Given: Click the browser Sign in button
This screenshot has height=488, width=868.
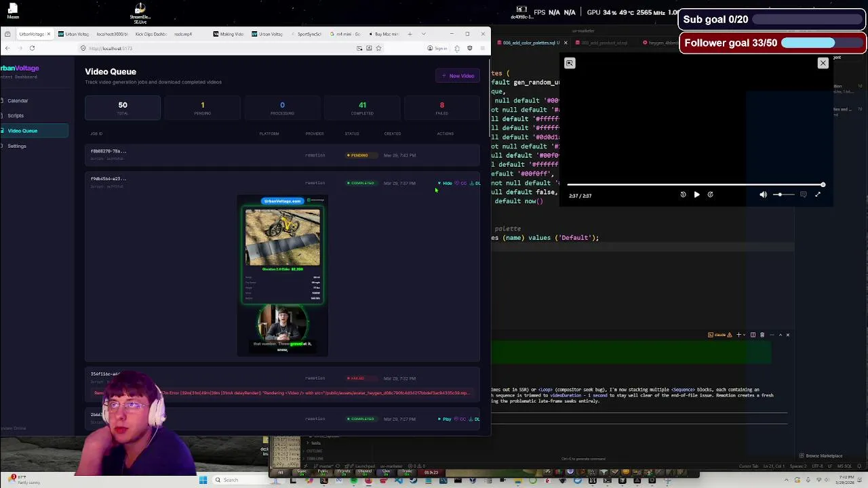Looking at the screenshot, I should tap(437, 48).
